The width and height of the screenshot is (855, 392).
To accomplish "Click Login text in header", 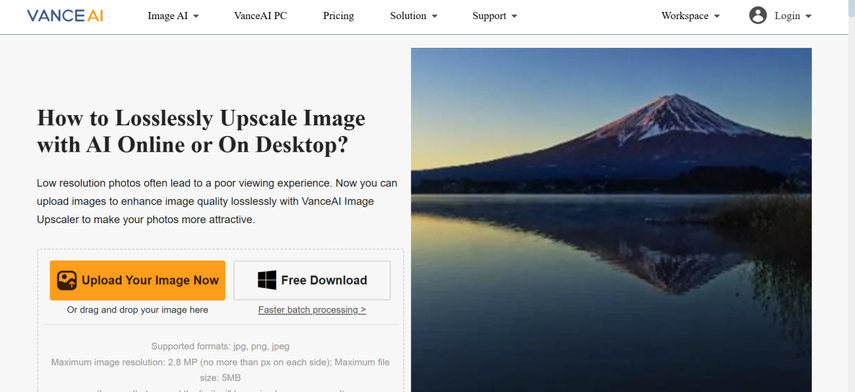I will 787,16.
